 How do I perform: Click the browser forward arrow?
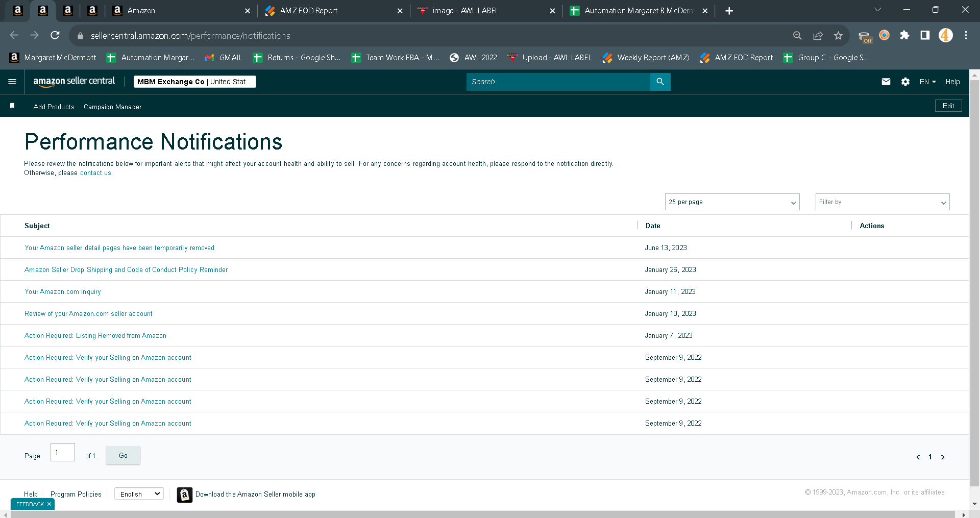(x=35, y=35)
